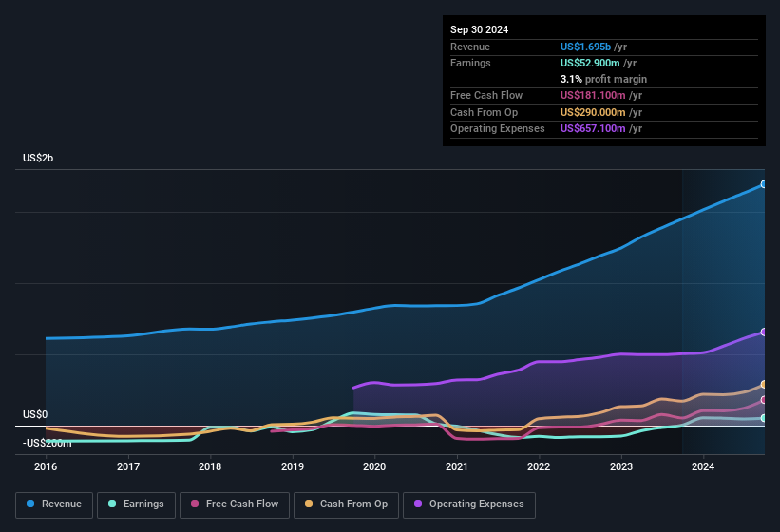Click the Earnings label in tooltip

point(470,63)
